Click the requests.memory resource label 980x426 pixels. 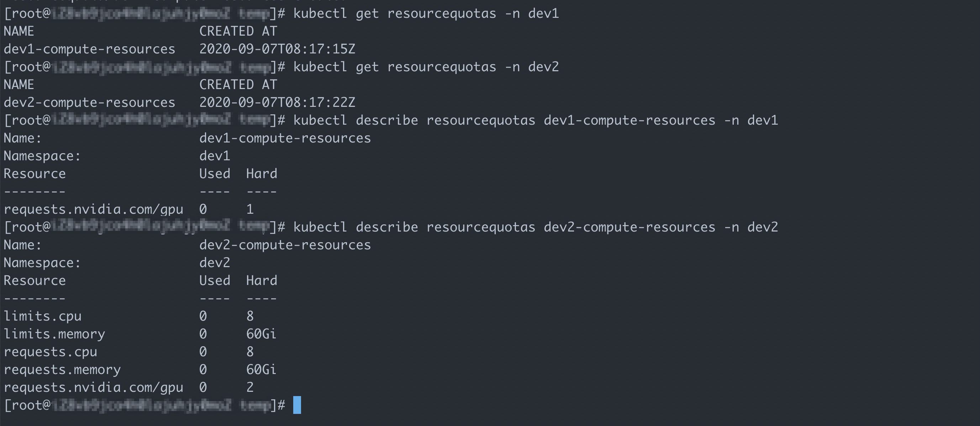(x=62, y=370)
